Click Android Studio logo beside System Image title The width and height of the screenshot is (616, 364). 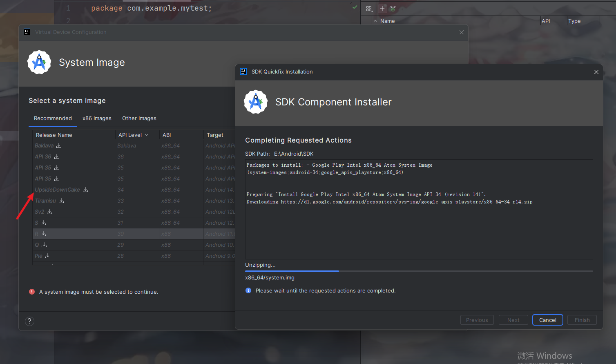tap(39, 62)
